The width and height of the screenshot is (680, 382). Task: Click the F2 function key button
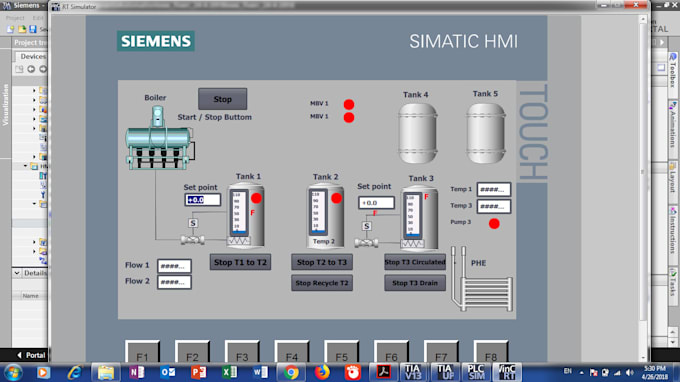192,352
